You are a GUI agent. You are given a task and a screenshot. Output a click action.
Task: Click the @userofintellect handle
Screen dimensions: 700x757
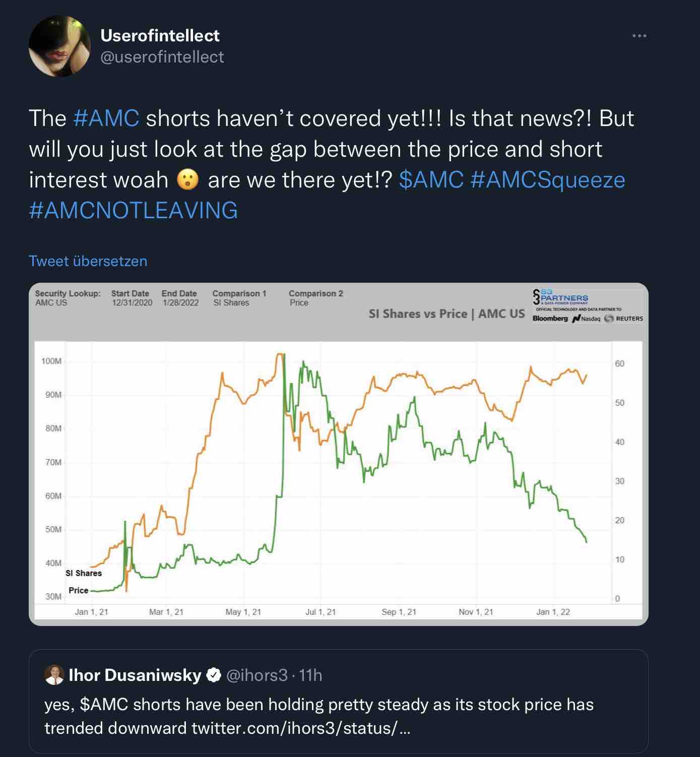pos(161,57)
